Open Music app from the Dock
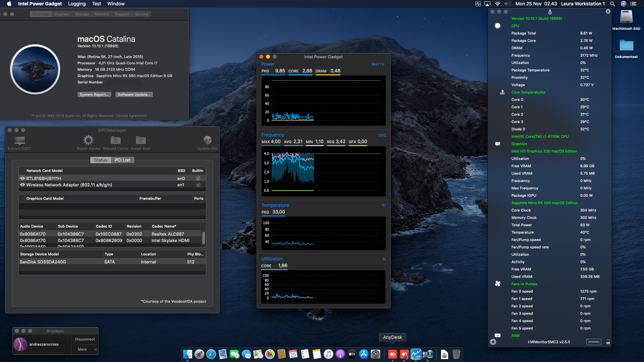This screenshot has width=644, height=362. click(x=328, y=354)
